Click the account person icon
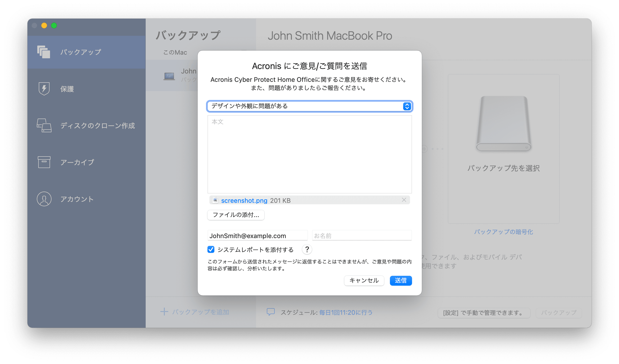The width and height of the screenshot is (619, 364). (x=44, y=199)
